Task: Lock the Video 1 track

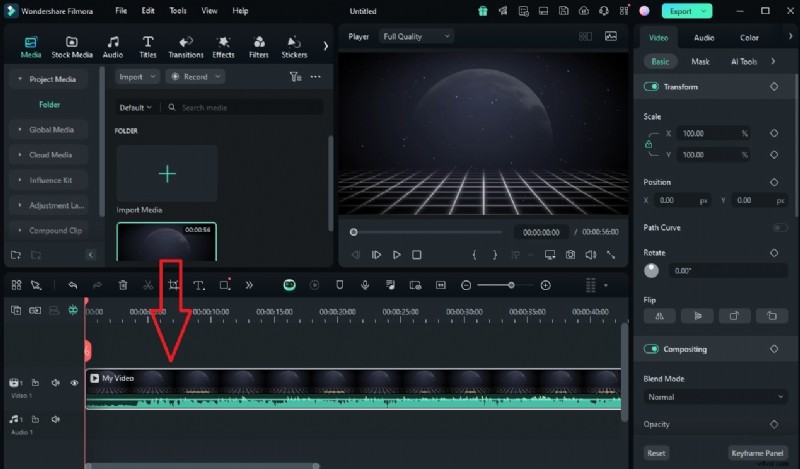Action: [35, 383]
